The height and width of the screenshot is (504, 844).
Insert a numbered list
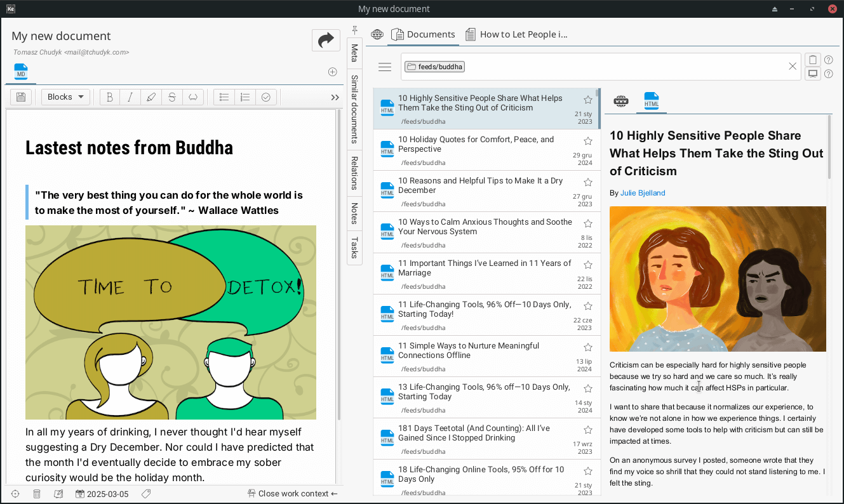245,97
